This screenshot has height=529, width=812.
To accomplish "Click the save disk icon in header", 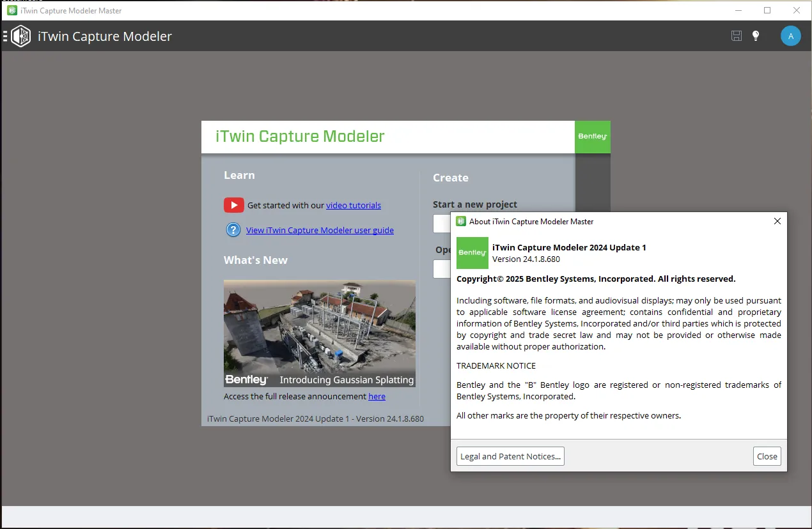I will coord(737,36).
